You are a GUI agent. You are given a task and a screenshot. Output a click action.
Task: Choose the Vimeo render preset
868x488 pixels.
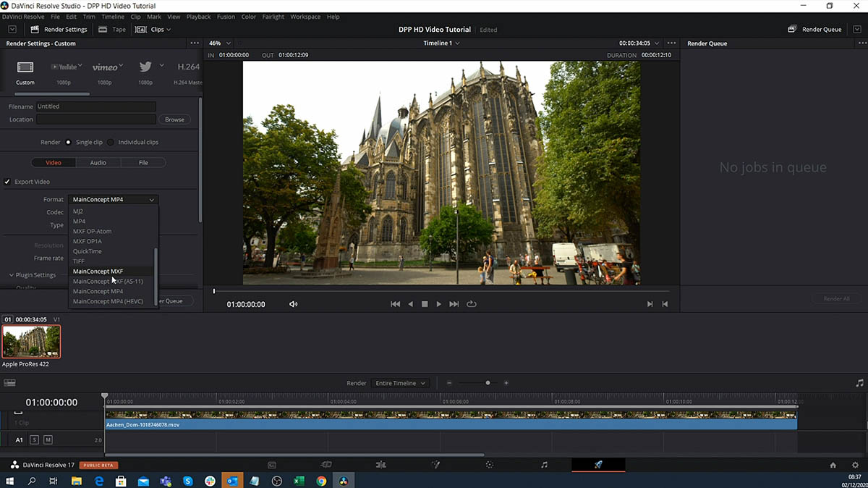pyautogui.click(x=106, y=67)
